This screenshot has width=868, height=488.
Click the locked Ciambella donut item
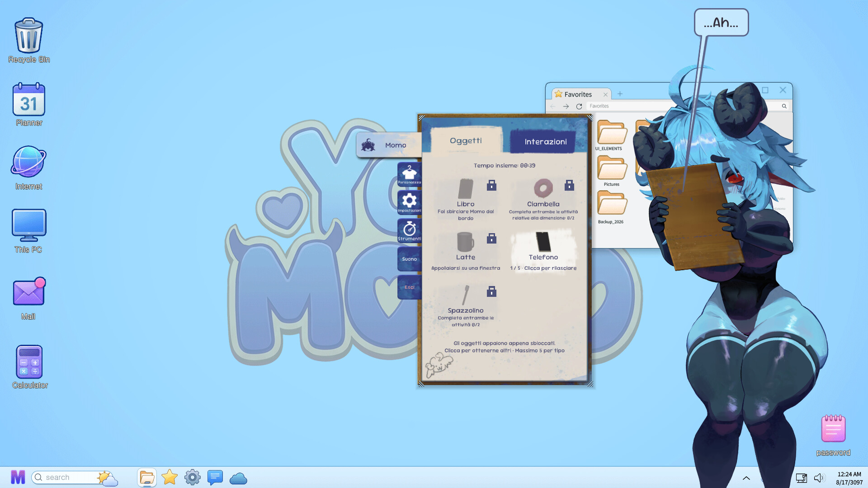[x=543, y=199]
